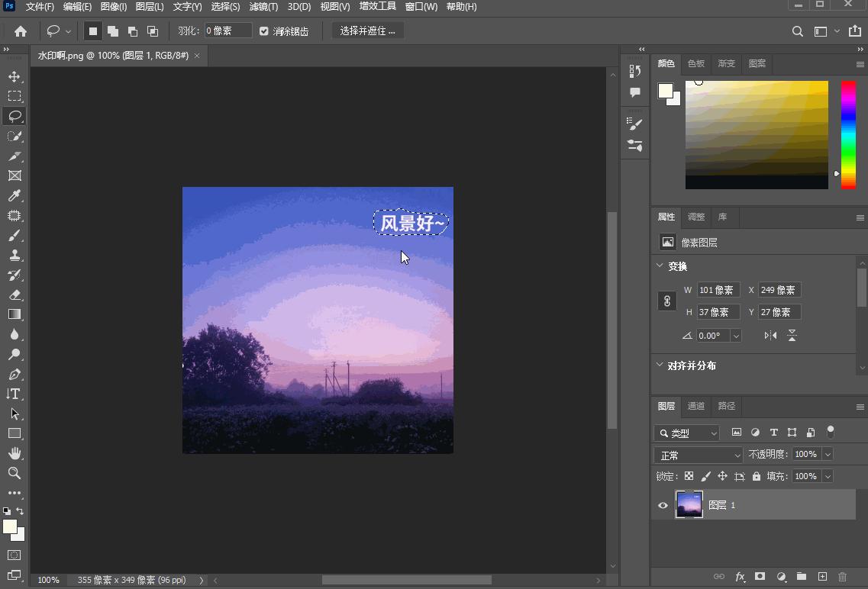Screen dimensions: 868x589
Task: Open the 滤镜 menu
Action: [x=263, y=7]
